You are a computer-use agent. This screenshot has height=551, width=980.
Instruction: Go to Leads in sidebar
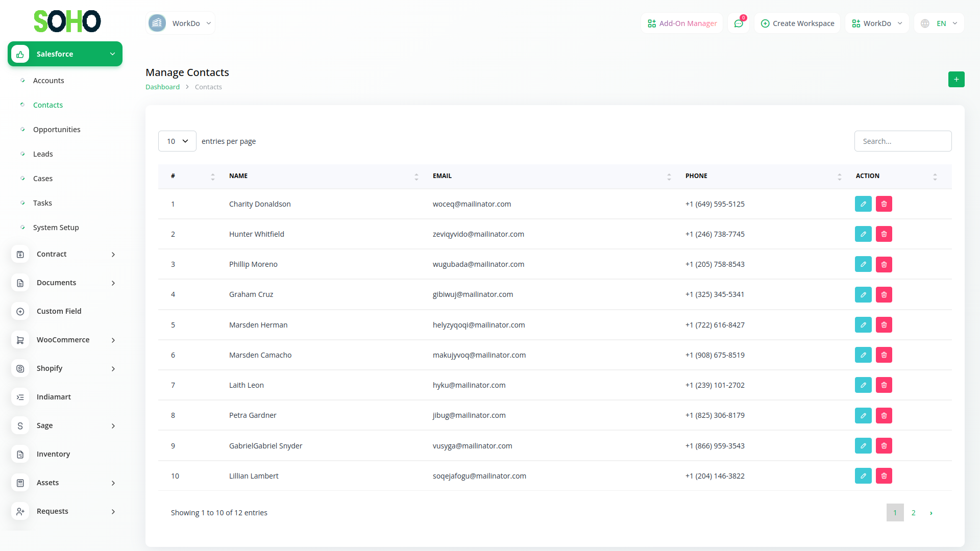[43, 154]
